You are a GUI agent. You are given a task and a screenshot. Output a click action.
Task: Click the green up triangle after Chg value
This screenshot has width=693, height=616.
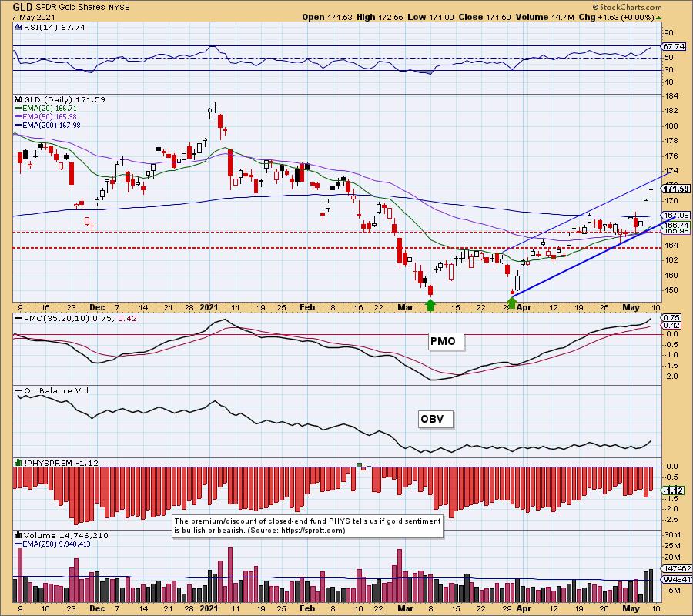tap(658, 18)
